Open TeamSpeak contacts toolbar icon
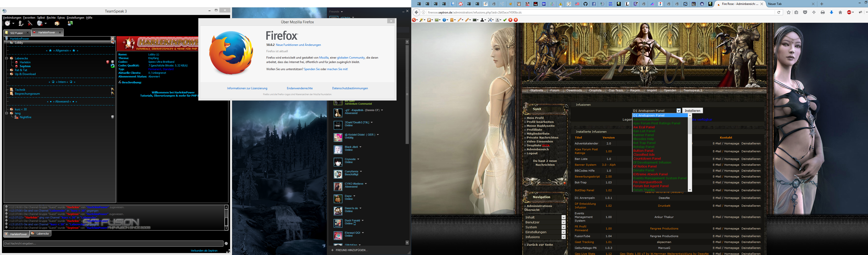Viewport: 868px width, 255px height. point(70,23)
